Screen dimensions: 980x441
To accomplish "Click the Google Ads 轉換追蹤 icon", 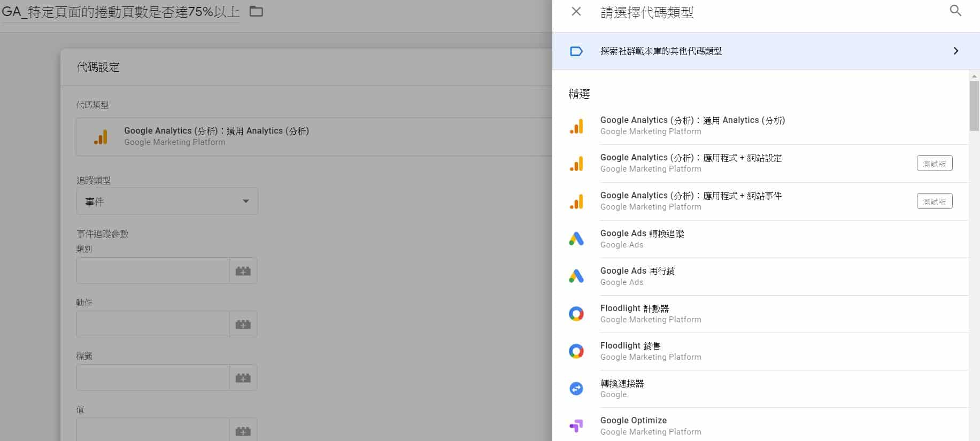I will click(576, 239).
